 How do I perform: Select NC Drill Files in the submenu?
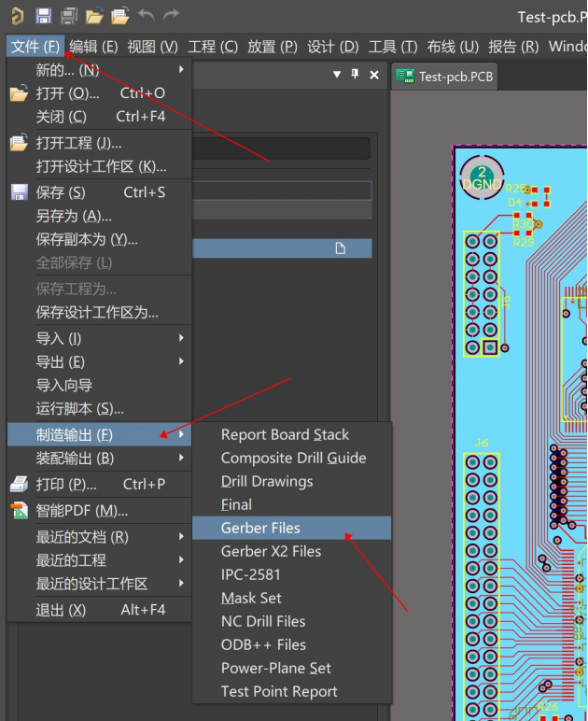(x=292, y=622)
